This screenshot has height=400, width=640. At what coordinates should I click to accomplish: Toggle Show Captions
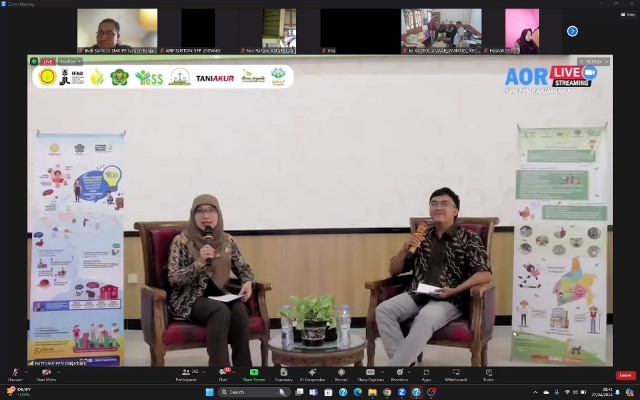click(x=370, y=375)
